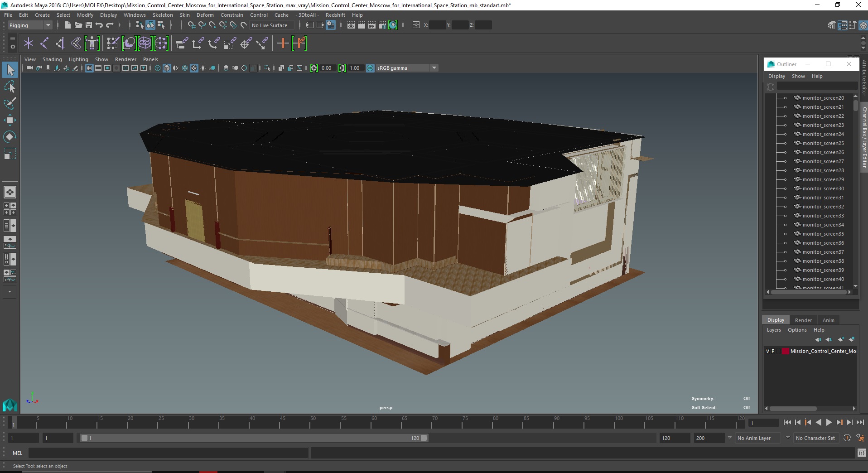The height and width of the screenshot is (473, 868).
Task: Toggle viewport grid display icon
Action: point(89,68)
